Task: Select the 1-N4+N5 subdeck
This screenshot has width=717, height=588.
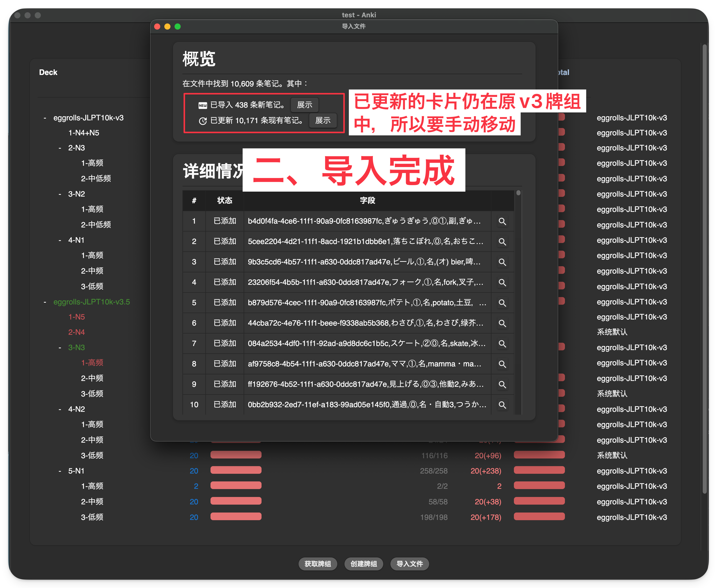Action: click(x=84, y=133)
